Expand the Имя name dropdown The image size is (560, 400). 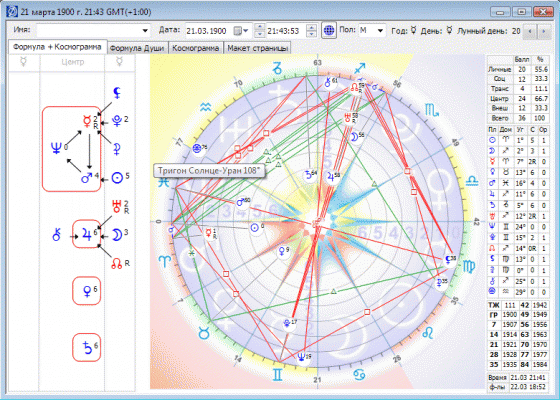145,31
